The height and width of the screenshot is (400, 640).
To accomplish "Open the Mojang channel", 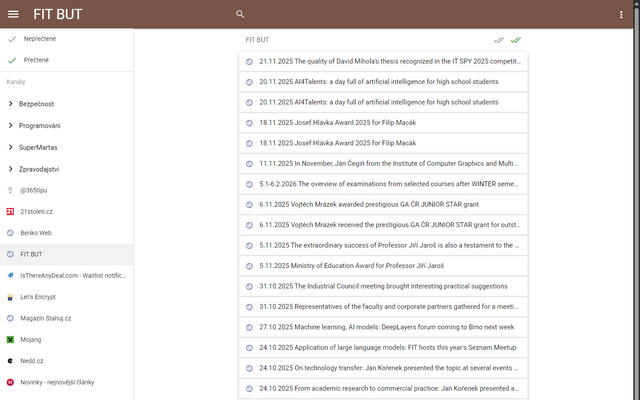I will (x=67, y=340).
